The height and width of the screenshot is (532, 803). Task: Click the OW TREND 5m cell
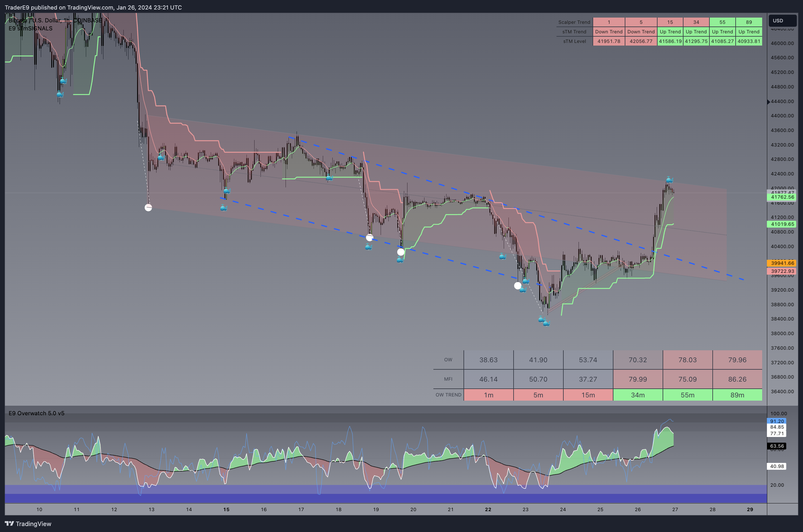click(x=538, y=395)
